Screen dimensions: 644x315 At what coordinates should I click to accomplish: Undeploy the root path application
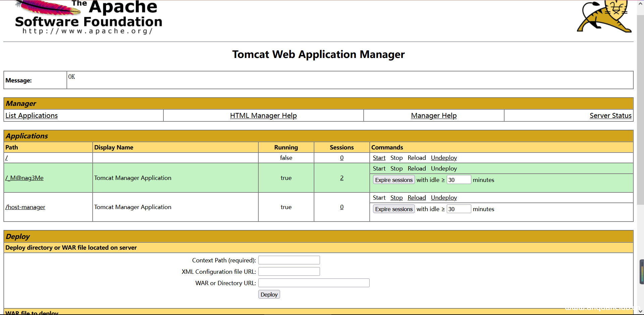[x=444, y=158]
